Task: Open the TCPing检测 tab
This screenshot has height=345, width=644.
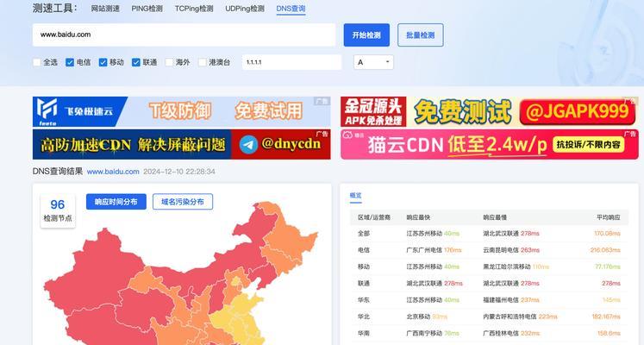Action: coord(194,9)
